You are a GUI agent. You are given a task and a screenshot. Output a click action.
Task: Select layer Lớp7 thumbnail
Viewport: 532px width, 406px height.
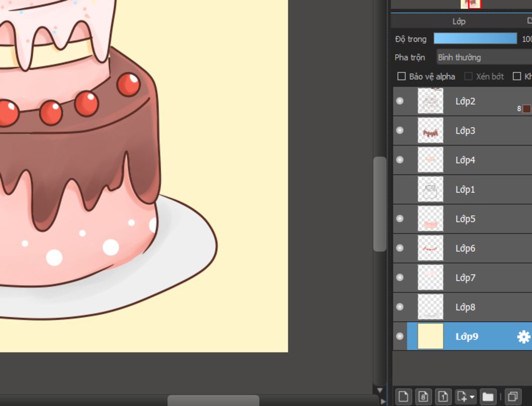tap(431, 278)
